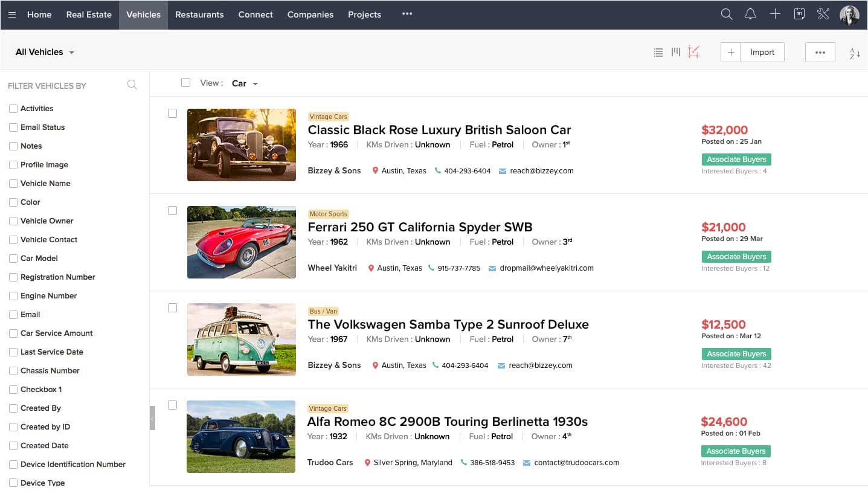Viewport: 868px width, 502px height.
Task: Click mail icon beside contact@trudoocars.com
Action: (x=527, y=463)
